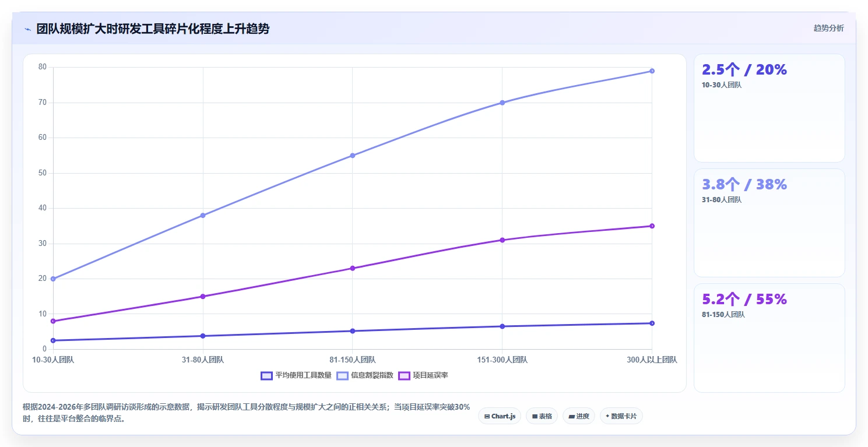Click the 平均使用工具数量 point for 151-300人团队

(x=502, y=326)
